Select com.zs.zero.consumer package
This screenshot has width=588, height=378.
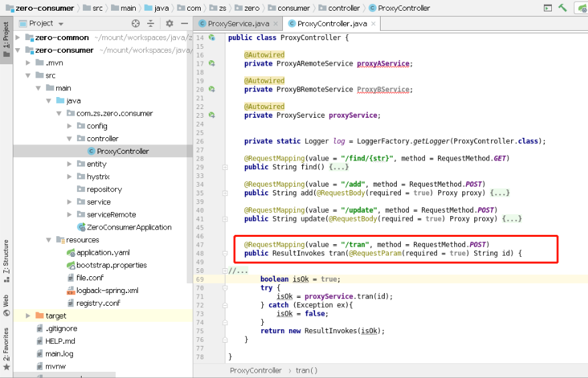click(110, 113)
